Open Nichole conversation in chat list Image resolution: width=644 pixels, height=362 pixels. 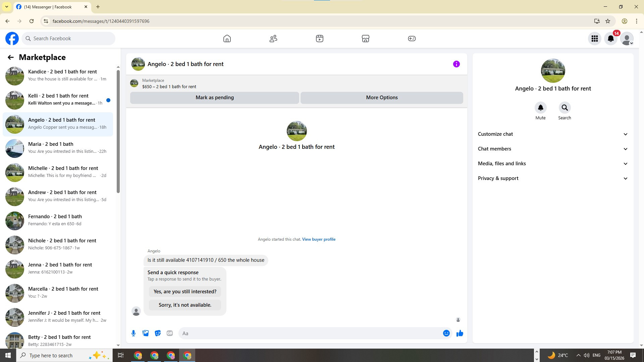58,245
